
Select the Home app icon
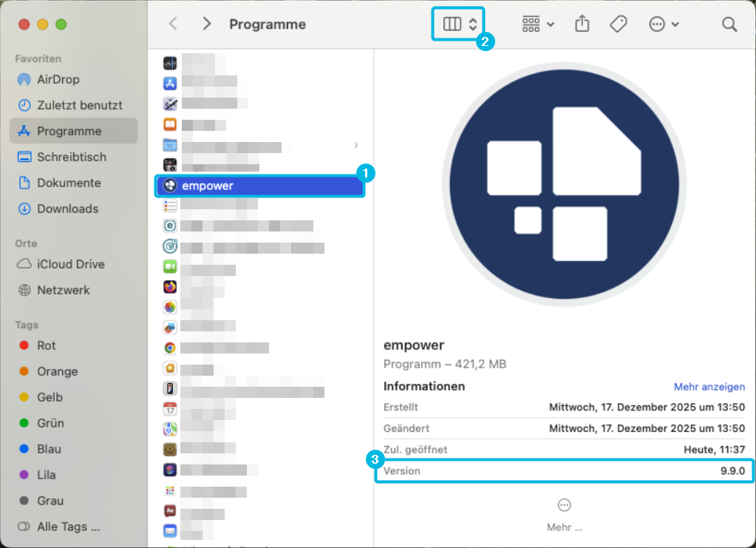170,368
